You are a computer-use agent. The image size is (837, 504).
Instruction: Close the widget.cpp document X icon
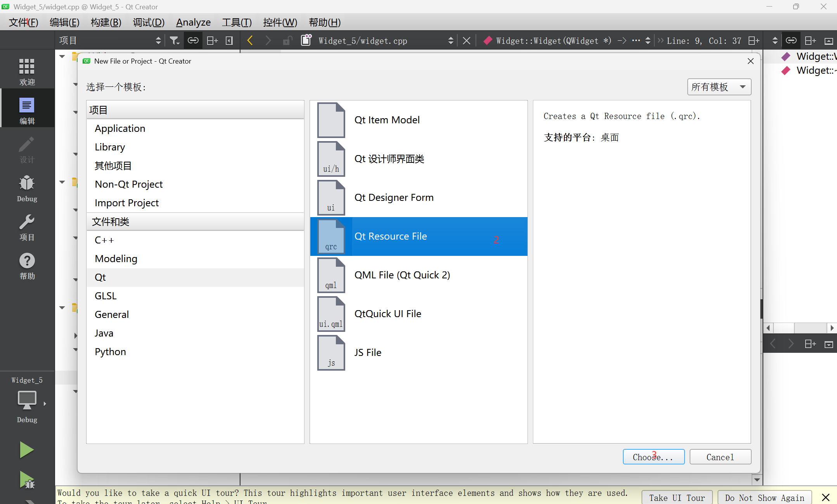click(467, 41)
